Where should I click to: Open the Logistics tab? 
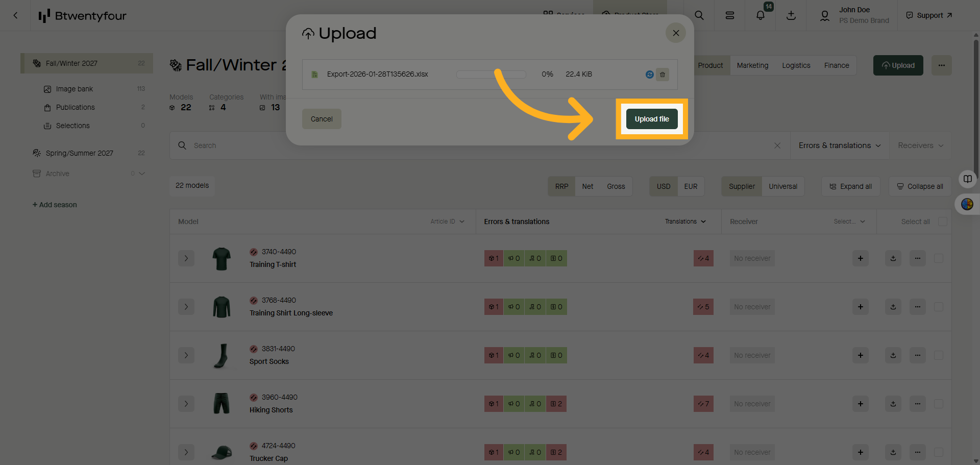[x=796, y=65]
